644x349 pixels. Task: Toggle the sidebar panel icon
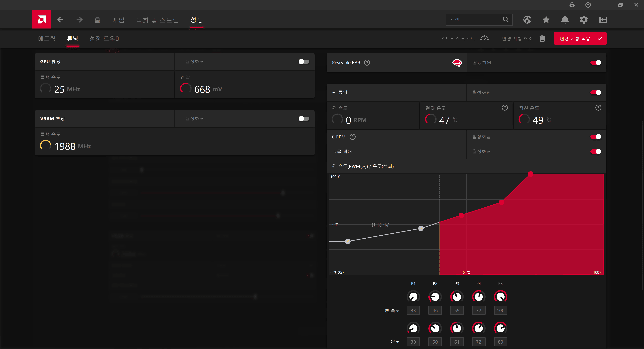click(602, 19)
